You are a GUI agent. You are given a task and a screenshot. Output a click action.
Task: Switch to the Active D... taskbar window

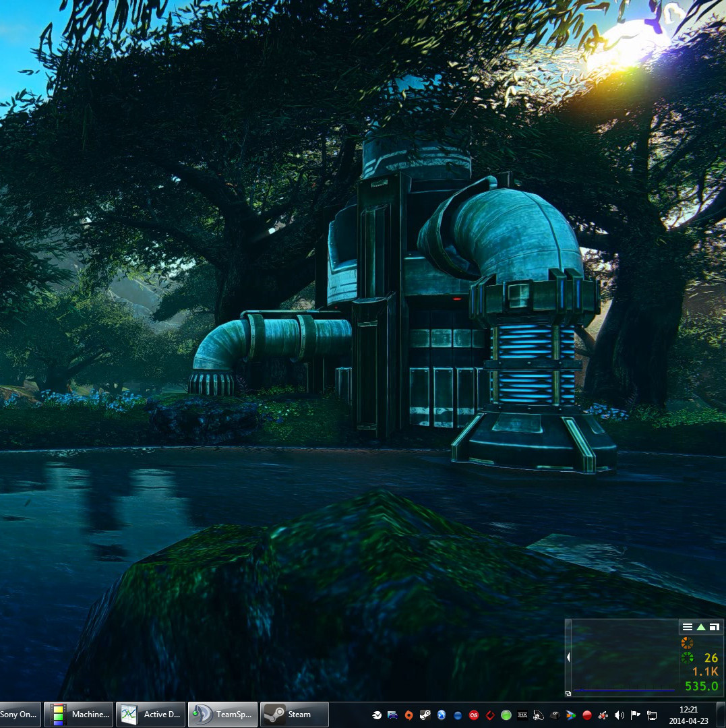(x=150, y=715)
